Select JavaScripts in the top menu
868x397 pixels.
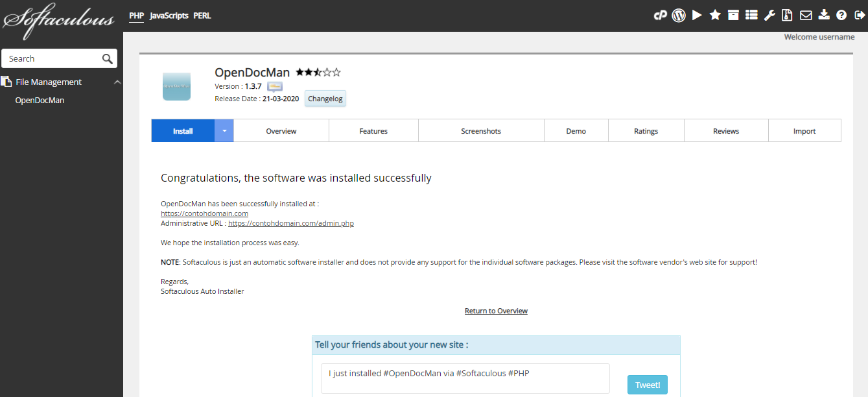pyautogui.click(x=169, y=15)
